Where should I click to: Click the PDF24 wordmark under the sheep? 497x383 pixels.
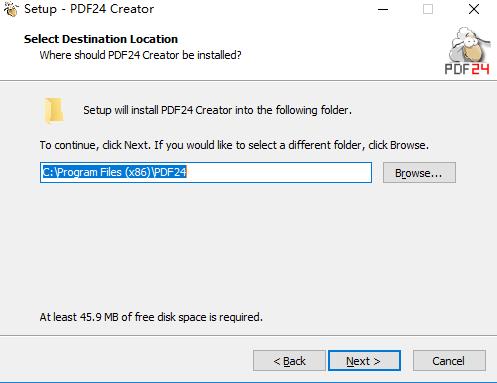click(467, 69)
